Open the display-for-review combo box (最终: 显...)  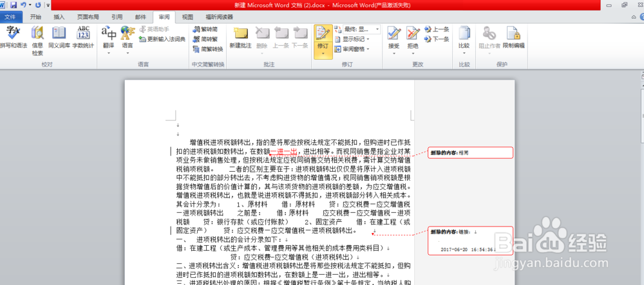click(x=362, y=29)
